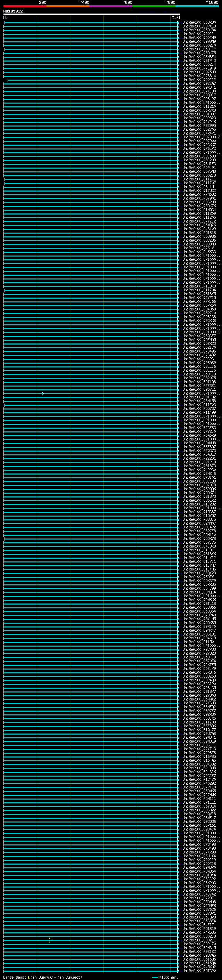Select hit UniRef100_P08238
The width and height of the screenshot is (222, 980).
[199, 317]
